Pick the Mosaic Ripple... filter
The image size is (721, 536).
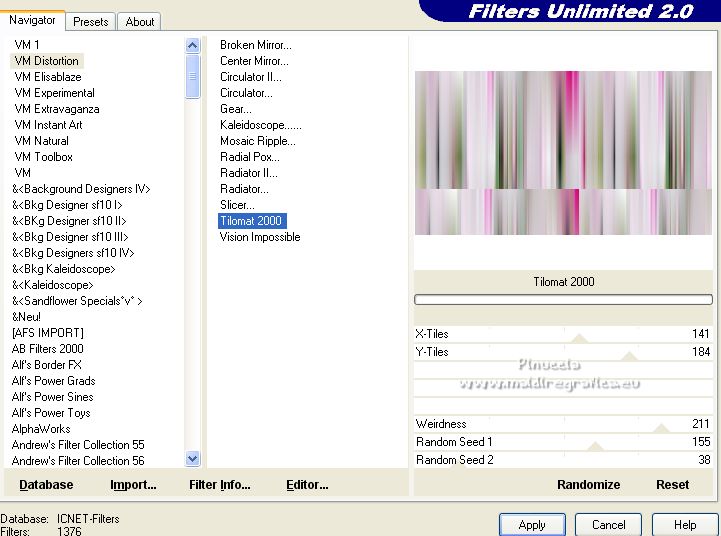(x=258, y=141)
